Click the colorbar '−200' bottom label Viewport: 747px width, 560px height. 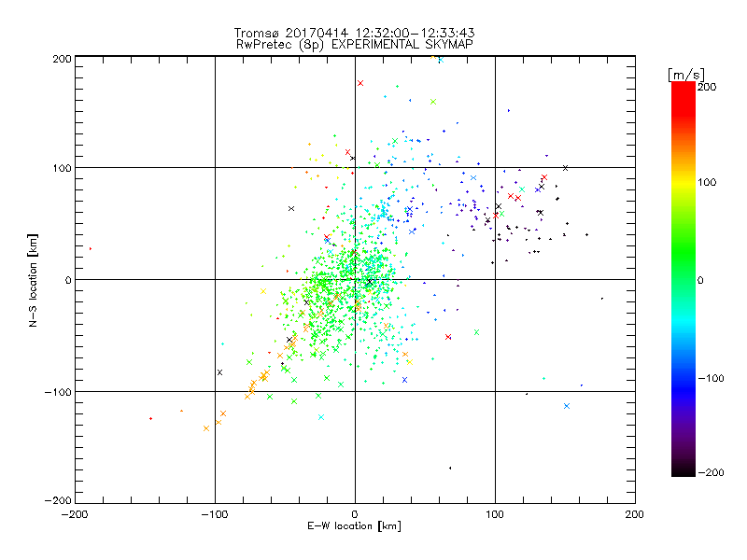[x=711, y=472]
